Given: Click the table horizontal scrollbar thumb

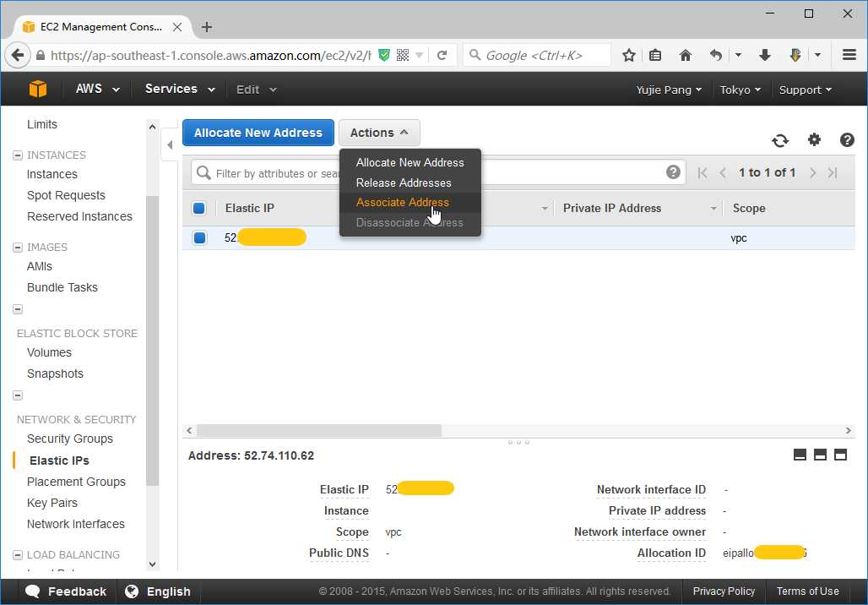Looking at the screenshot, I should (319, 430).
